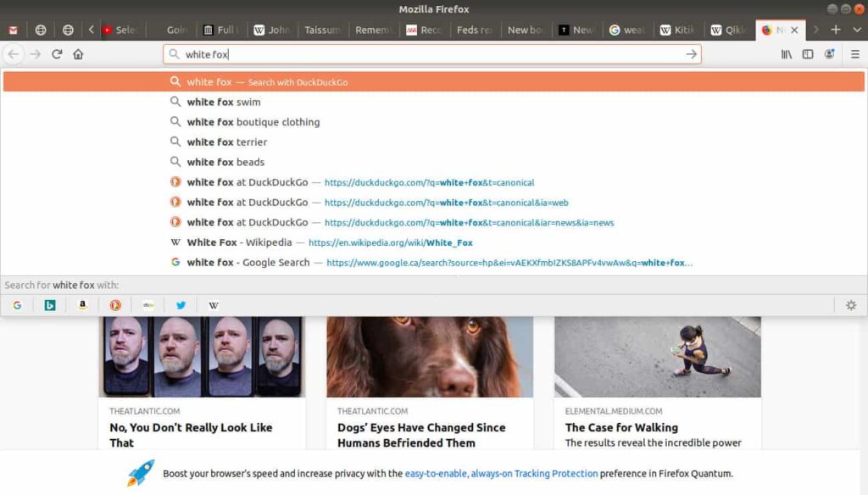Close the active Firefox tab

[x=794, y=30]
